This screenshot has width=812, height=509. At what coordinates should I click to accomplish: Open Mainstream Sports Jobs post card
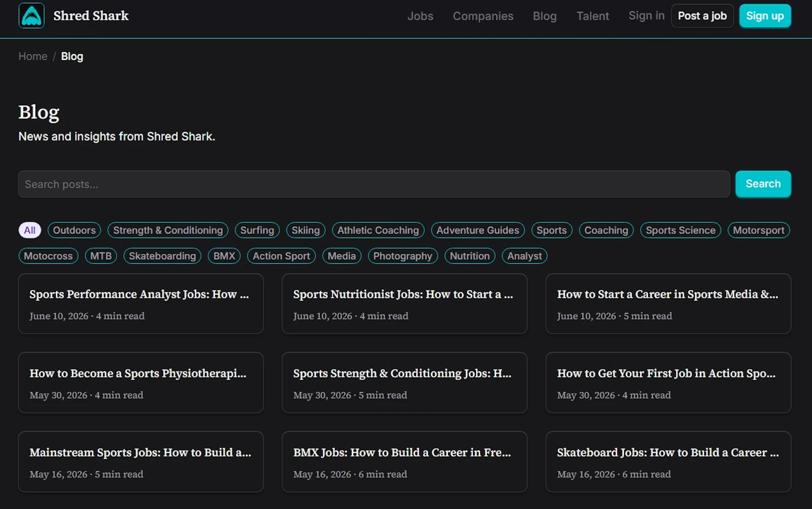click(x=141, y=462)
